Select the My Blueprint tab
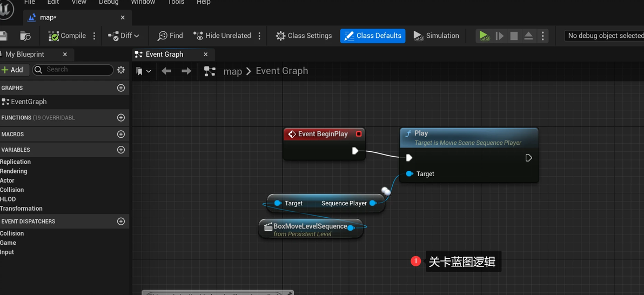This screenshot has height=295, width=644. coord(25,54)
